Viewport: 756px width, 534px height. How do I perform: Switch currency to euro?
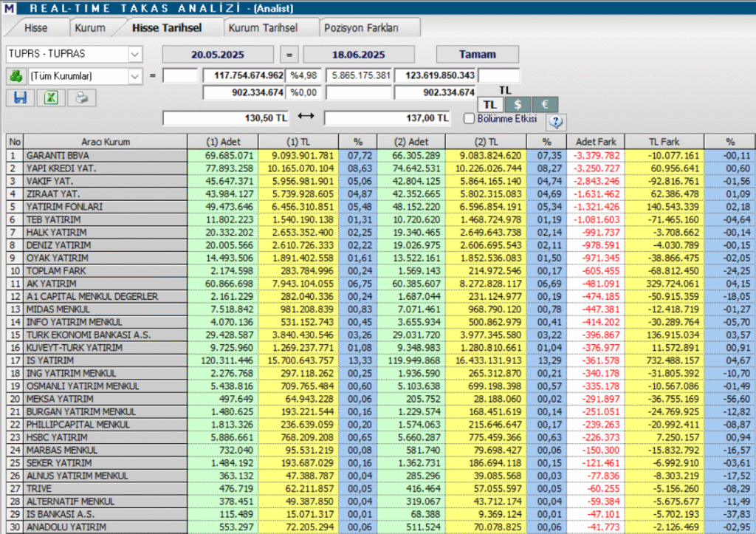[x=545, y=105]
